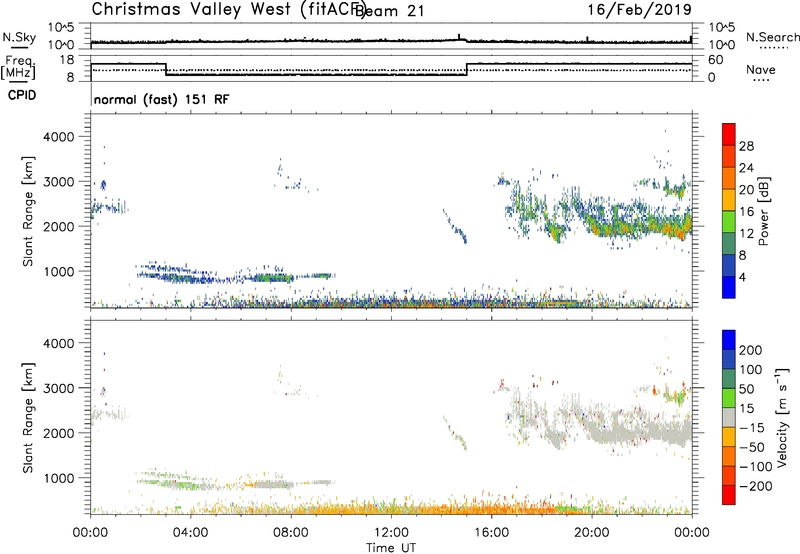Click the "CPID" row label
Image resolution: width=800 pixels, height=554 pixels.
pyautogui.click(x=22, y=95)
